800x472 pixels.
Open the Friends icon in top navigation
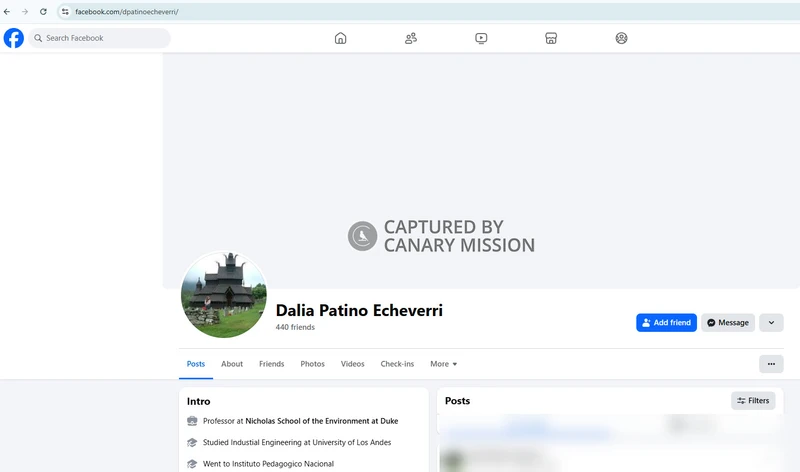(x=411, y=38)
